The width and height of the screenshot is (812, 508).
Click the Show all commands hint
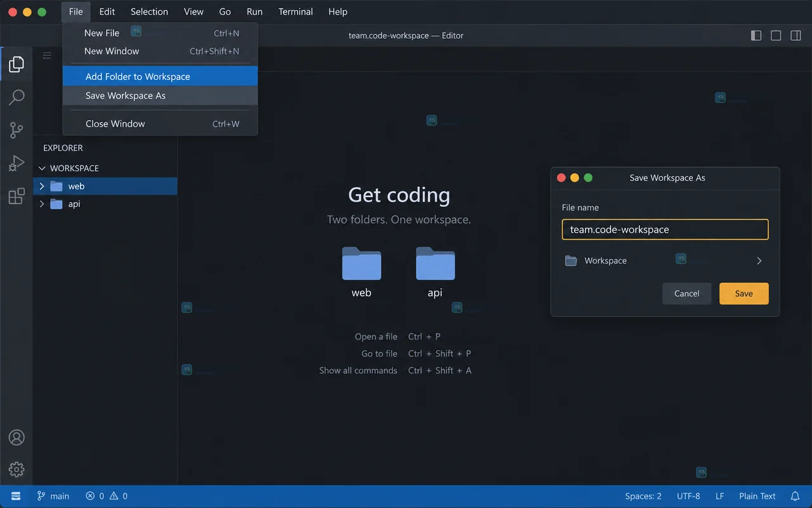click(x=395, y=370)
